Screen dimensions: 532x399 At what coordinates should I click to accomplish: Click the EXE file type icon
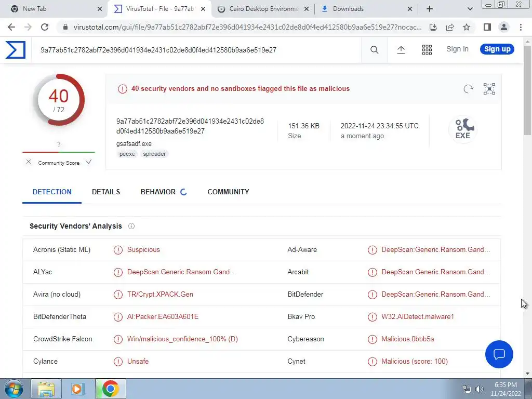coord(463,129)
